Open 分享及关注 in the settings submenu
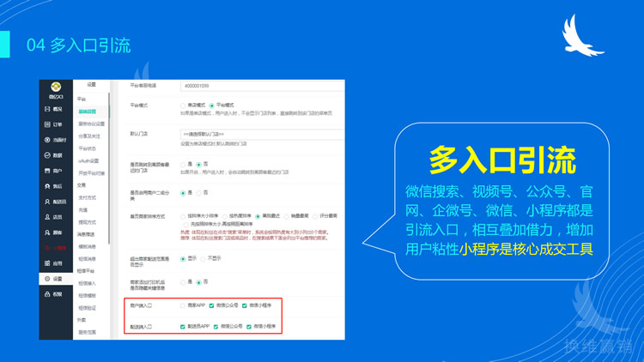The width and height of the screenshot is (644, 362). (x=89, y=136)
